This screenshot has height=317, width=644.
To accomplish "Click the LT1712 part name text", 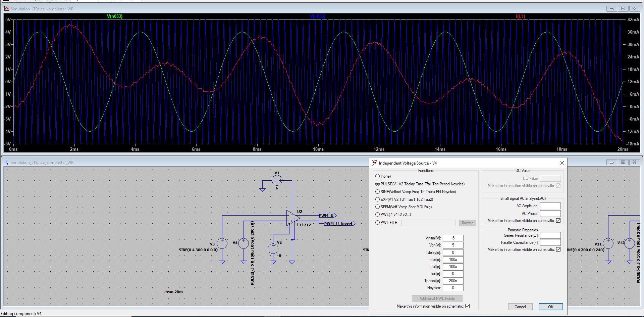I will [304, 225].
